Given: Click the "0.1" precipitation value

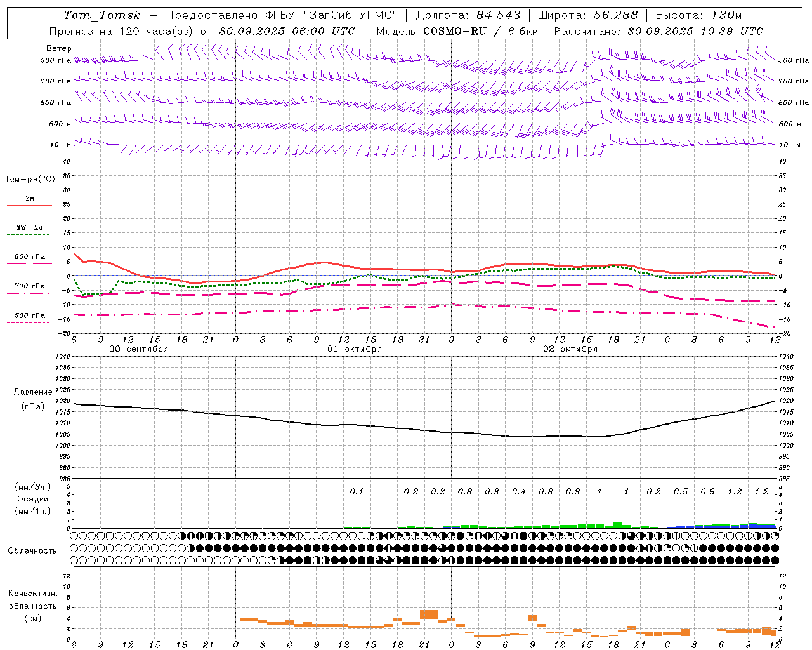Looking at the screenshot, I should coord(357,491).
